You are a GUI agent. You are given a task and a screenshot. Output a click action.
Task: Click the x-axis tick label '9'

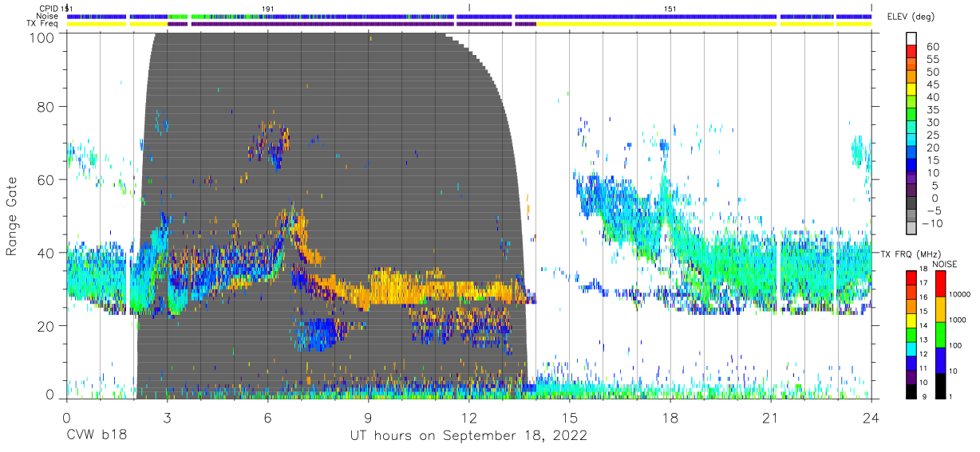[368, 417]
